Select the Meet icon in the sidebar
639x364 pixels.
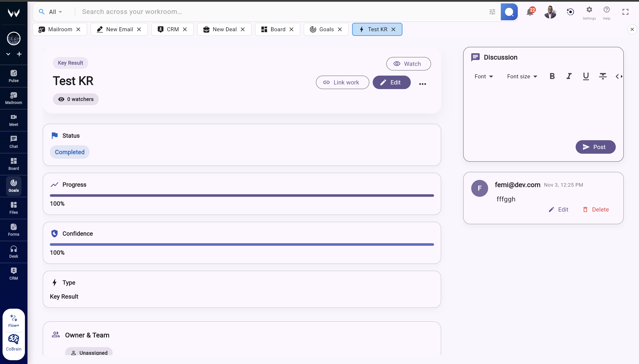tap(14, 120)
